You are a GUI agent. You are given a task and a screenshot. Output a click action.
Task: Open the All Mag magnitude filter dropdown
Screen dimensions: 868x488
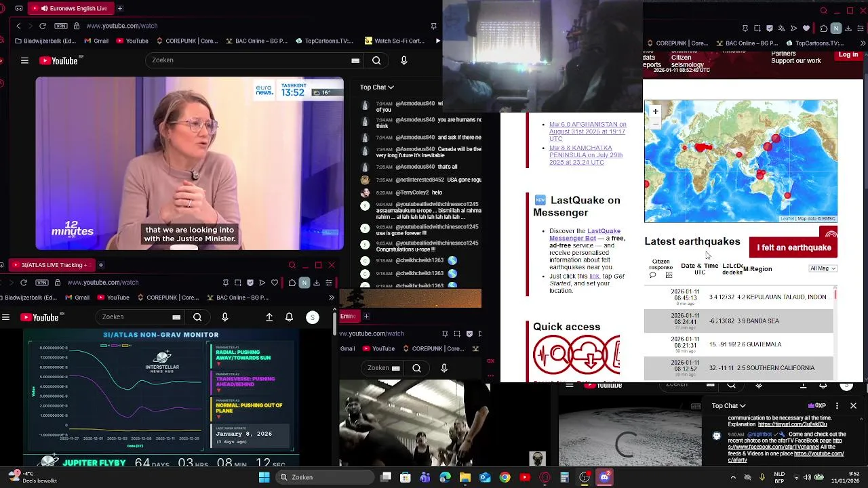pos(823,268)
